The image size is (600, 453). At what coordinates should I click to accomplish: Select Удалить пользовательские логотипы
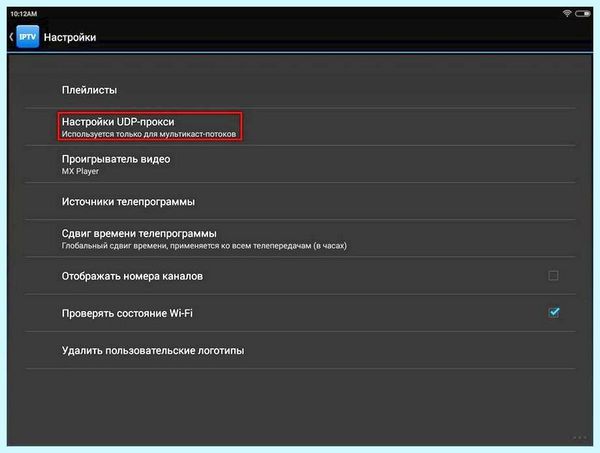coord(300,350)
